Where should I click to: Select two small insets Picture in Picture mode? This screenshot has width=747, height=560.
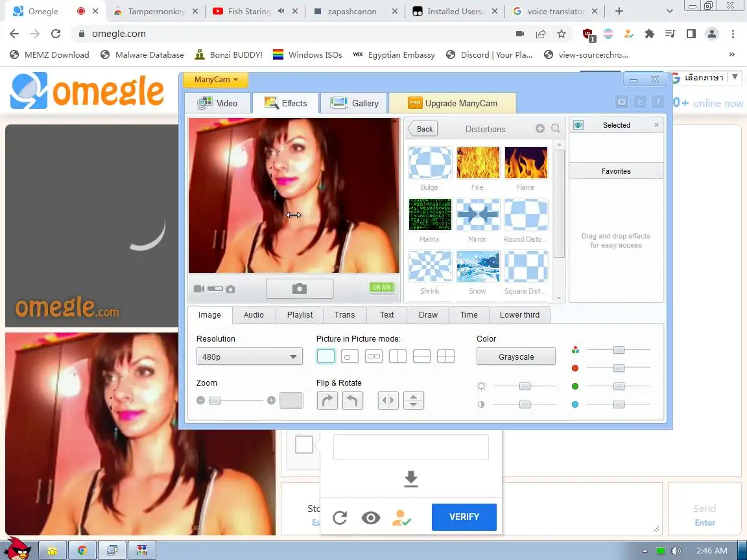click(374, 356)
